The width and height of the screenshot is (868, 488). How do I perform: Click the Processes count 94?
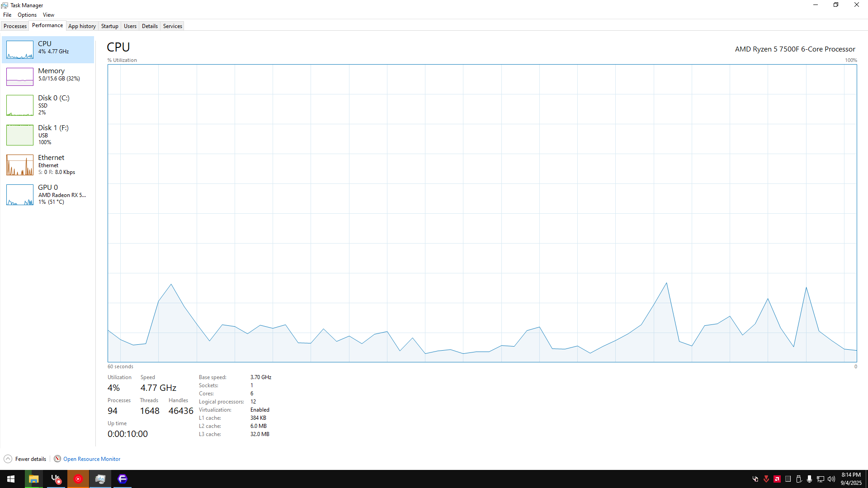tap(113, 411)
